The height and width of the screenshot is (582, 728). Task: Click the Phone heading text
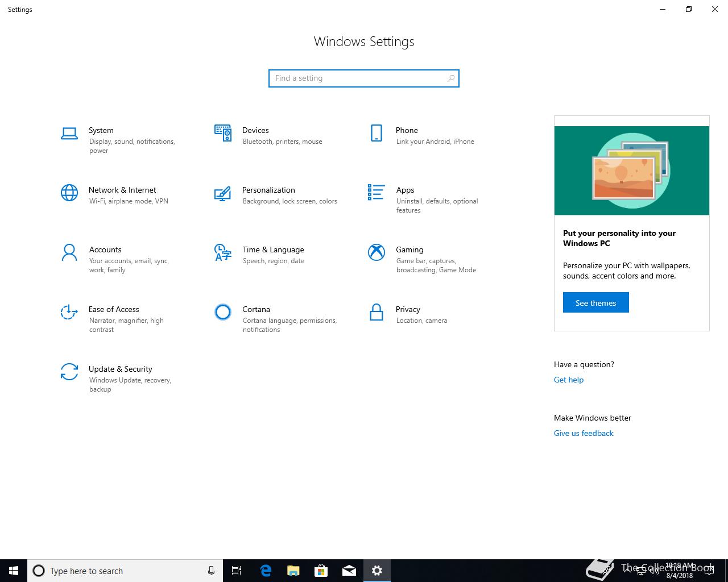[407, 130]
